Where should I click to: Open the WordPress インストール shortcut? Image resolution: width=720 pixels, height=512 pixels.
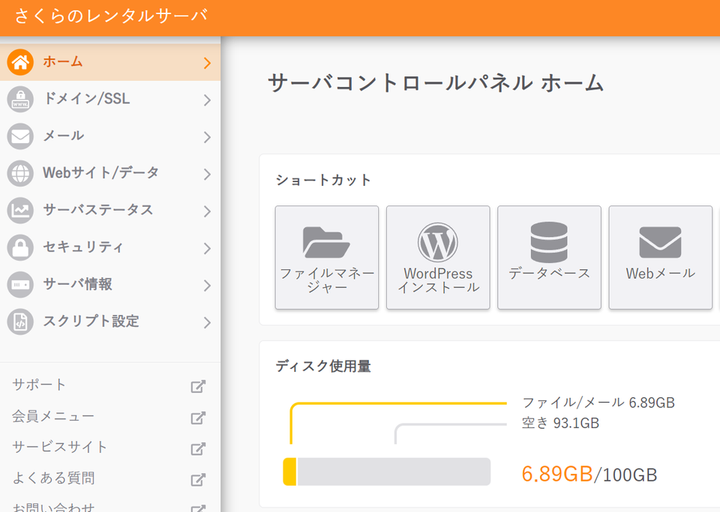tap(438, 257)
